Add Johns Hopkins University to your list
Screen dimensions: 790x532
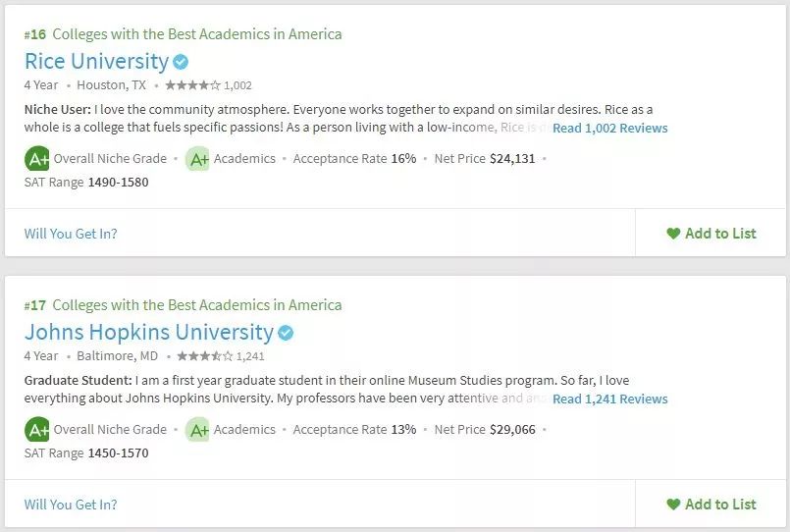(711, 505)
